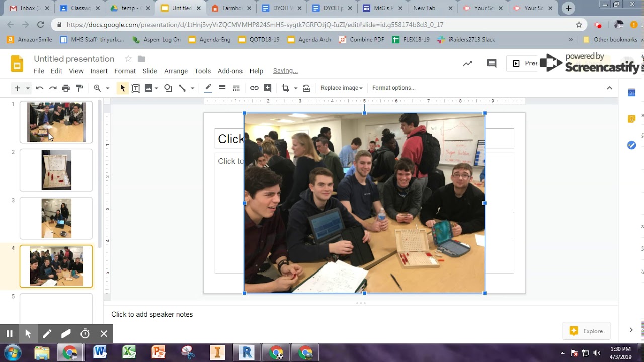
Task: Open Word from the taskbar
Action: point(100,352)
